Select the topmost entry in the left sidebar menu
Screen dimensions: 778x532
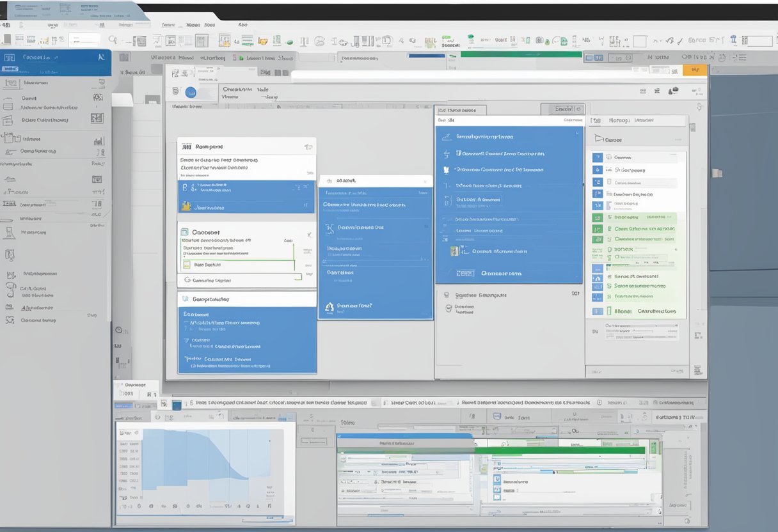click(x=38, y=82)
